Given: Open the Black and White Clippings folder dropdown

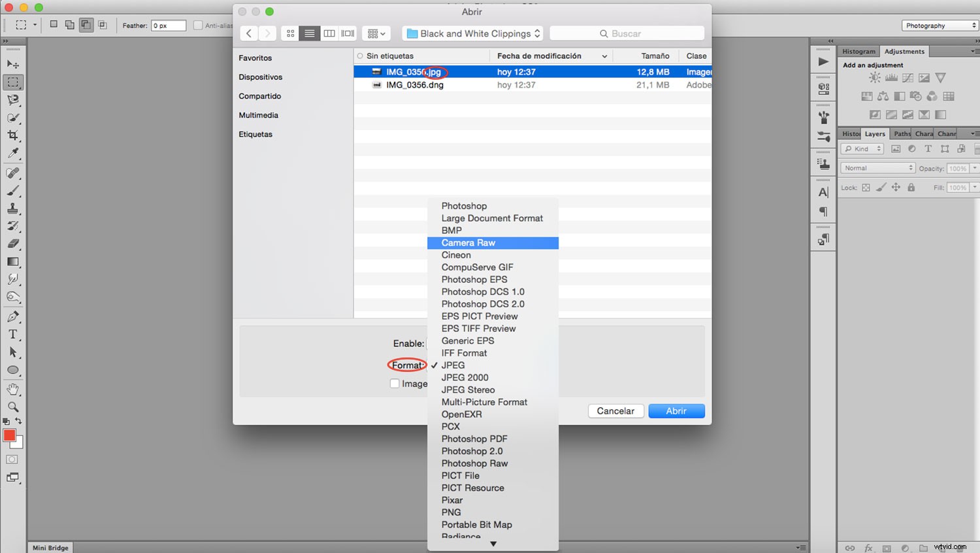Looking at the screenshot, I should (472, 33).
